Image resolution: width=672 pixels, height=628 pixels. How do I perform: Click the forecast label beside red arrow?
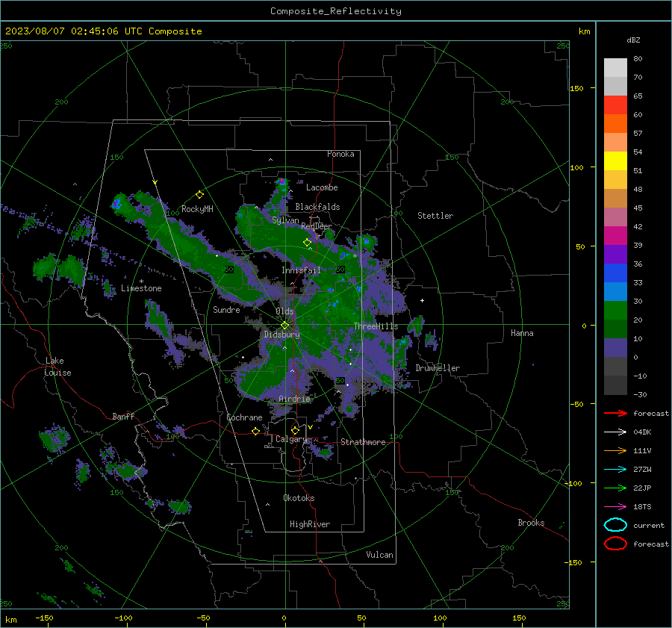pos(651,413)
